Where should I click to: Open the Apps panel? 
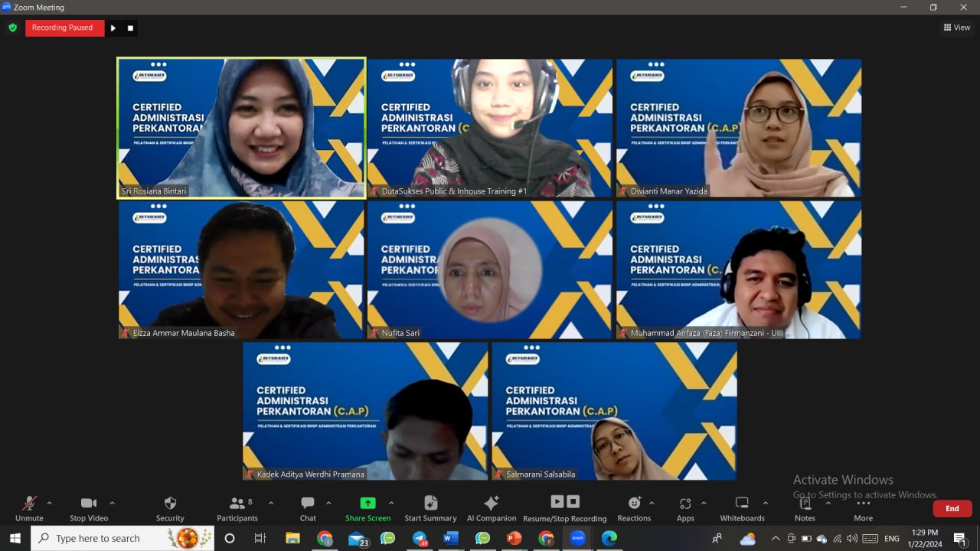(x=685, y=509)
